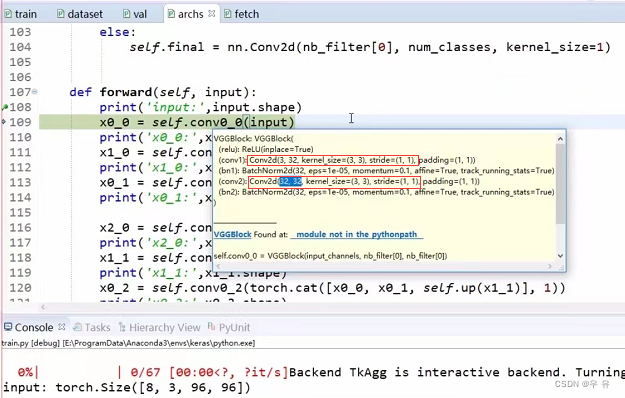The image size is (625, 398).
Task: Open the PyUnit view tab
Action: point(229,327)
